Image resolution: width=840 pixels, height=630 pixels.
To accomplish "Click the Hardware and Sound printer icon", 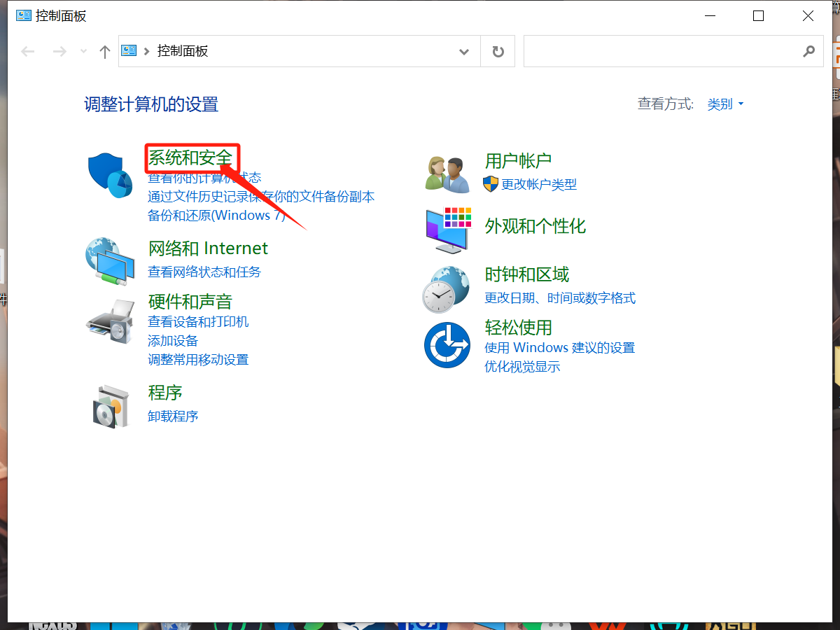I will (x=110, y=322).
